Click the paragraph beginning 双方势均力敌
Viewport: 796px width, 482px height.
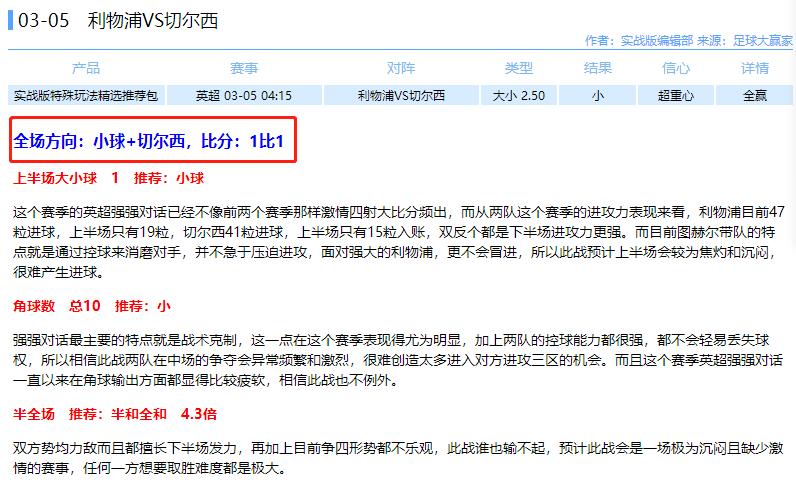point(398,458)
